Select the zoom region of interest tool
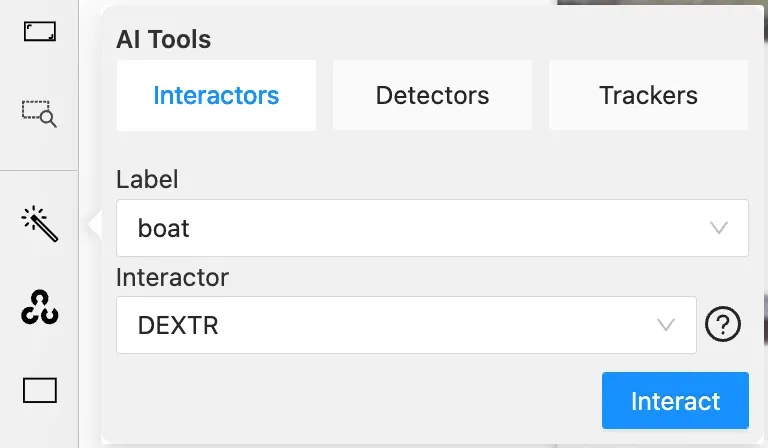Screen dimensions: 768x448 [40, 113]
